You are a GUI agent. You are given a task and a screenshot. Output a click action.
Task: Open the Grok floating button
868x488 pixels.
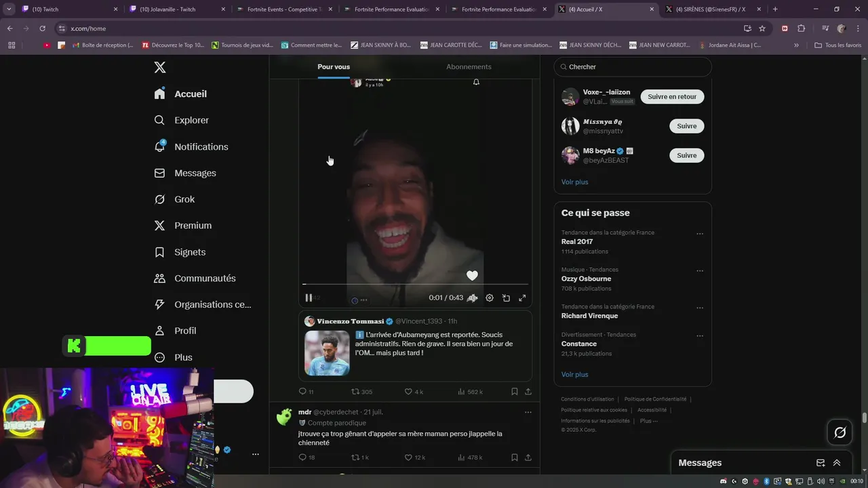[840, 432]
